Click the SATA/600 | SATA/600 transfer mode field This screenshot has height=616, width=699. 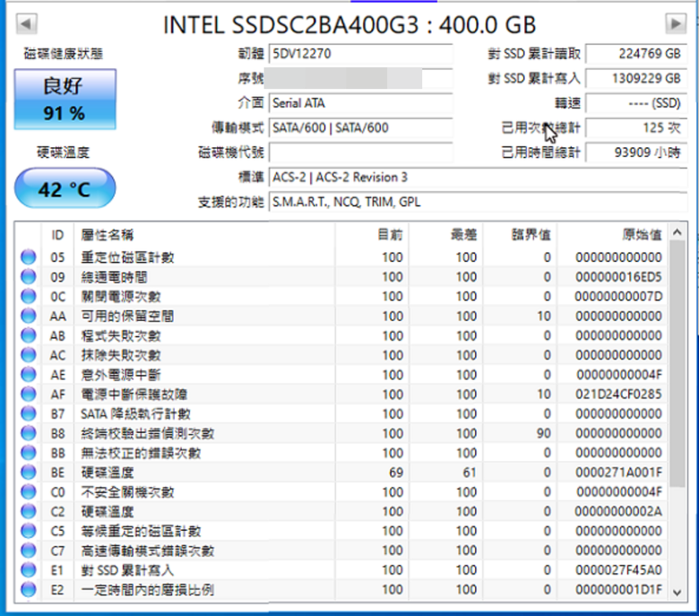pyautogui.click(x=360, y=128)
